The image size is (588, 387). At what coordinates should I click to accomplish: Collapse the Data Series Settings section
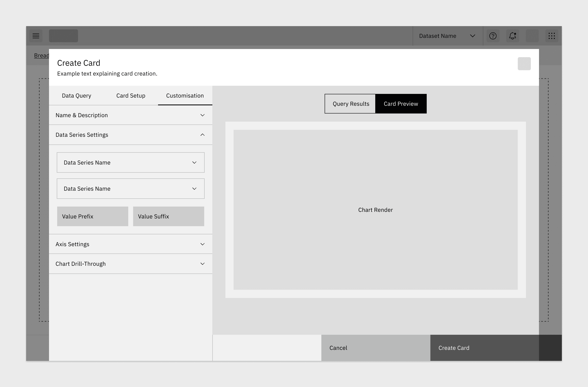(x=130, y=135)
